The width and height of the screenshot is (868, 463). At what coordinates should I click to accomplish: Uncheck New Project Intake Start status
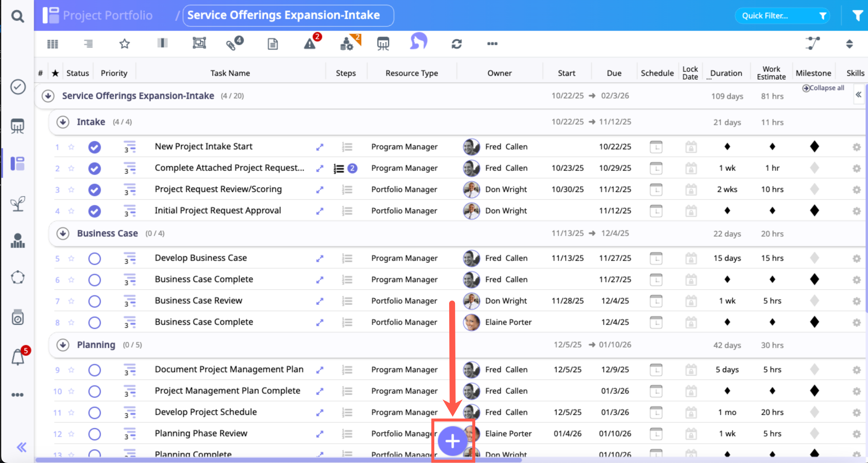(94, 147)
